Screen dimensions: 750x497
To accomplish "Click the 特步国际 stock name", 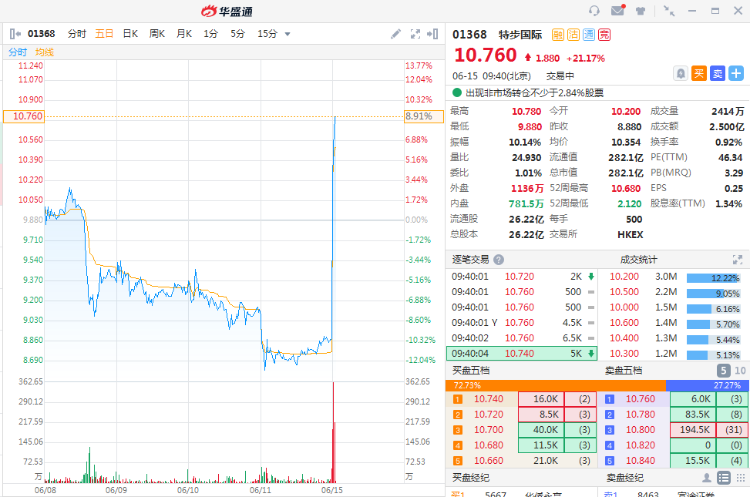I will (x=520, y=34).
